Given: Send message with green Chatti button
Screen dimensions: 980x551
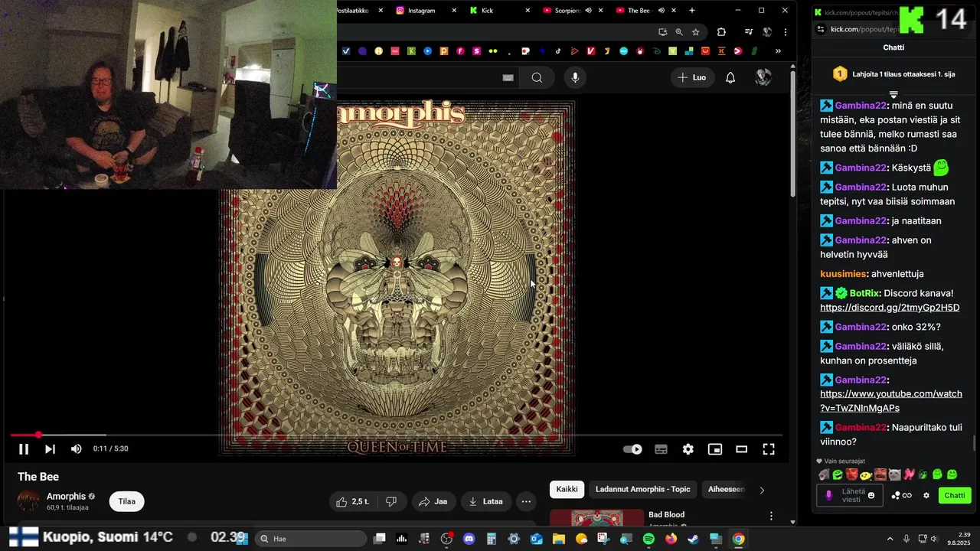Looking at the screenshot, I should point(954,495).
